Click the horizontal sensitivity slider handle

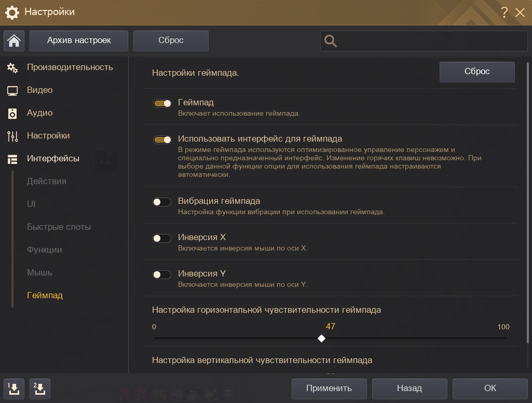tap(321, 338)
